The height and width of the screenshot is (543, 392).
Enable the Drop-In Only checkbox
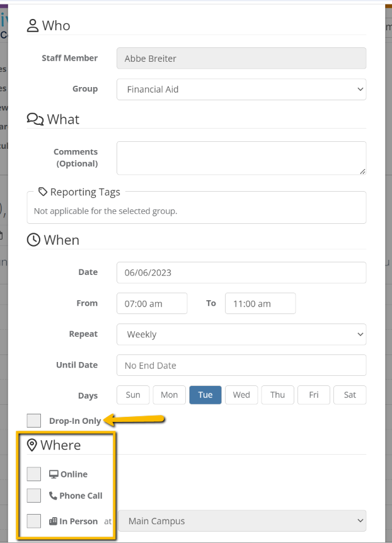[33, 419]
